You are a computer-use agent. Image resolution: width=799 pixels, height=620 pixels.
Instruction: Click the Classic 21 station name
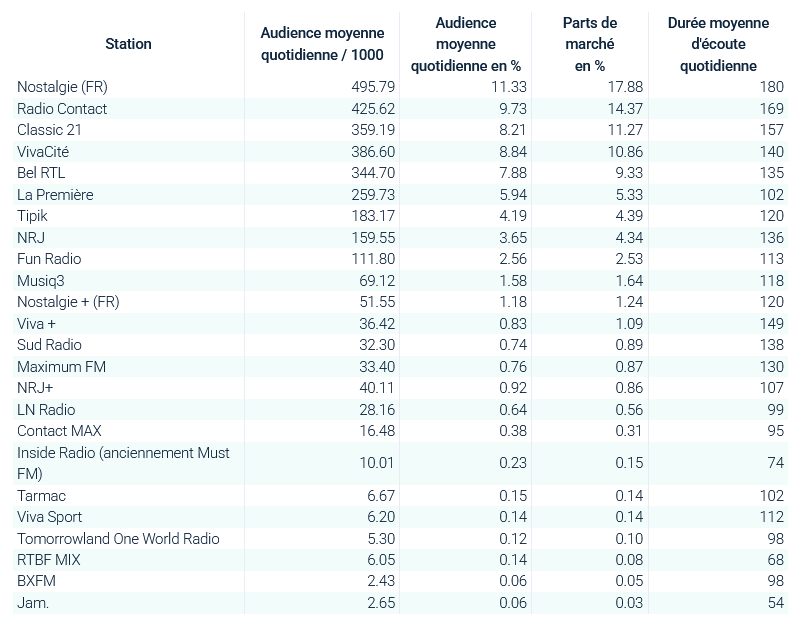49,130
